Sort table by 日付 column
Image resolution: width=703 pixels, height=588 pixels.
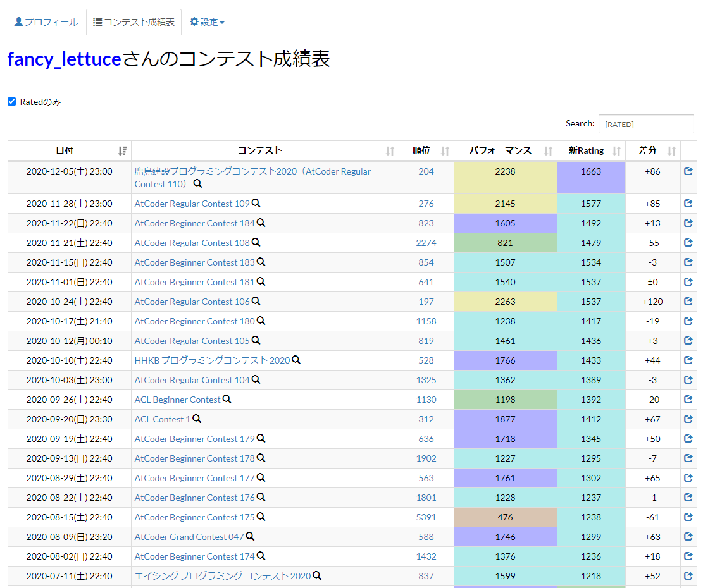click(70, 151)
